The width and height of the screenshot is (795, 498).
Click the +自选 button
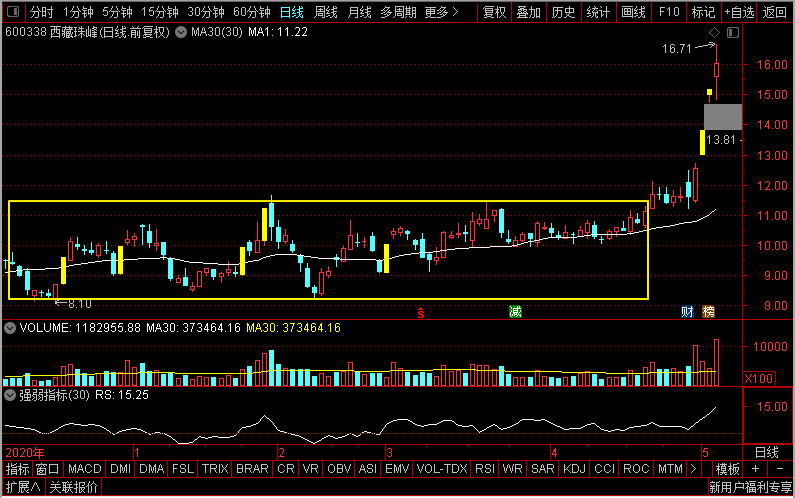(739, 12)
